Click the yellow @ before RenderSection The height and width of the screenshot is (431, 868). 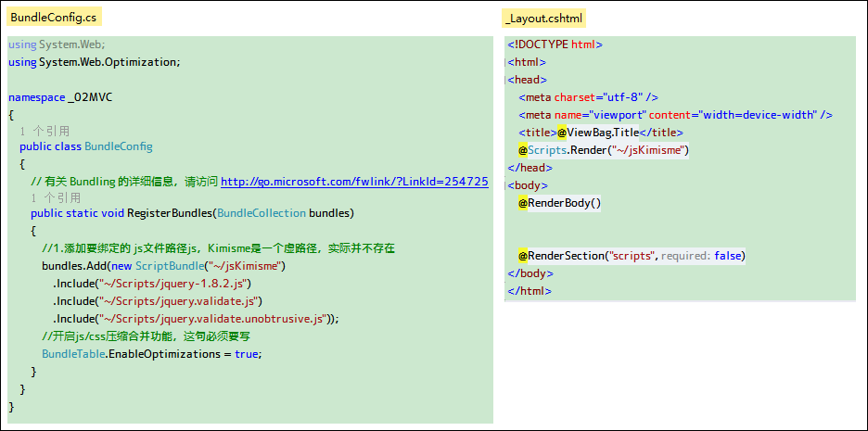(523, 256)
